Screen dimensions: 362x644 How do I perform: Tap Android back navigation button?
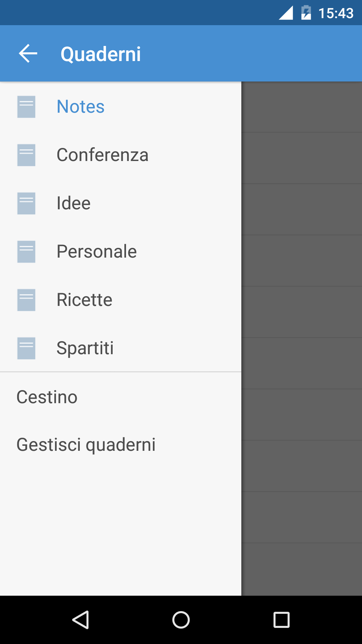click(80, 620)
